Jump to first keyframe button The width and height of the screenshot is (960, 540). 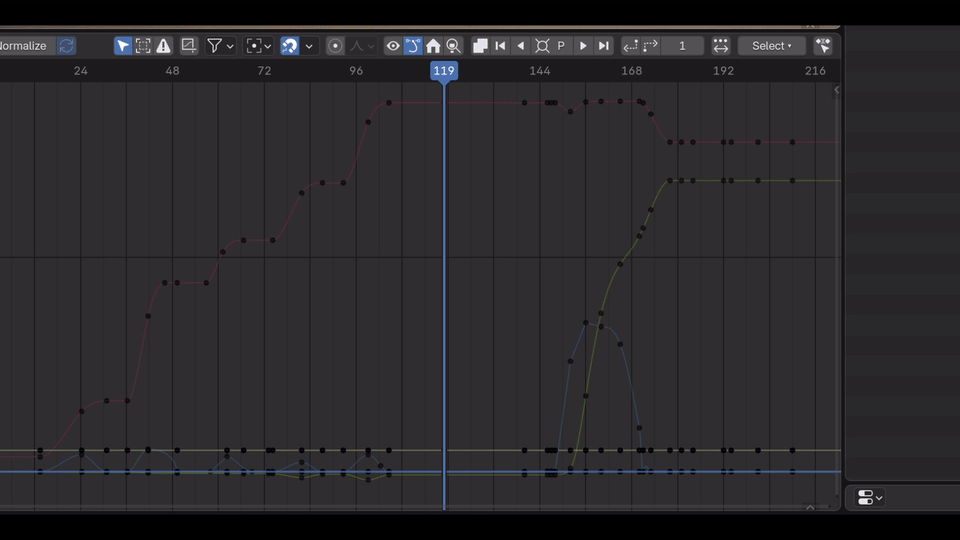501,46
